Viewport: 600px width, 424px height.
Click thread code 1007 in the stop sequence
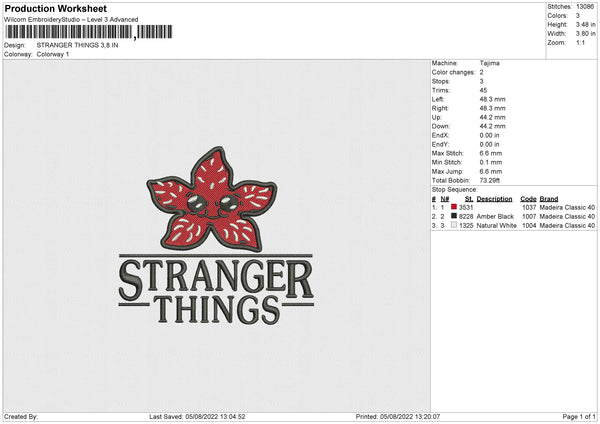click(529, 217)
